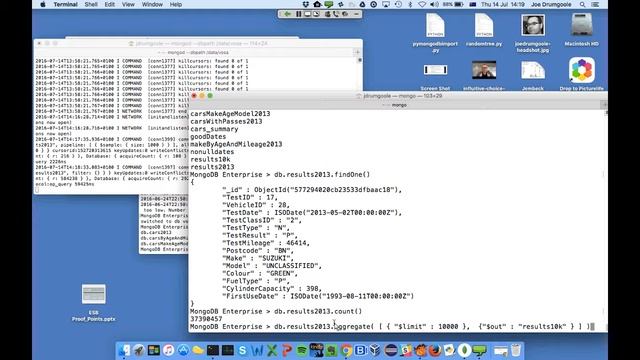The image size is (640, 360).
Task: Open the Shell menu
Action: pyautogui.click(x=91, y=4)
